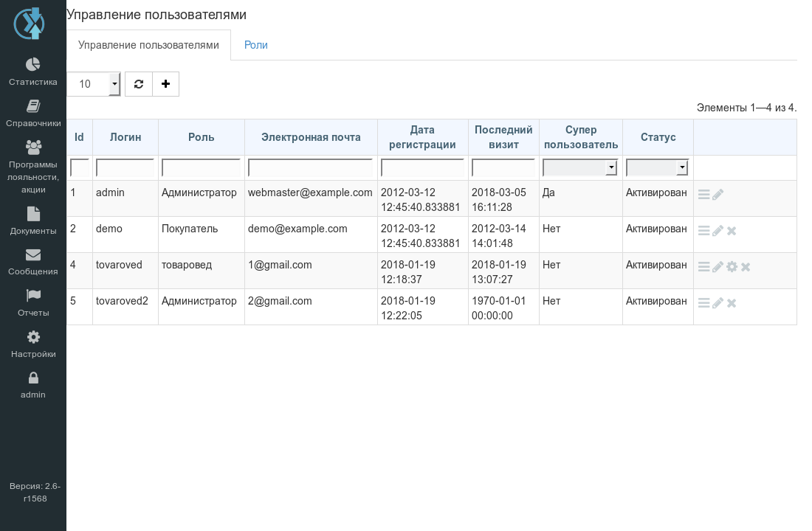Open Сообщения envelope icon
This screenshot has width=812, height=531.
[33, 255]
